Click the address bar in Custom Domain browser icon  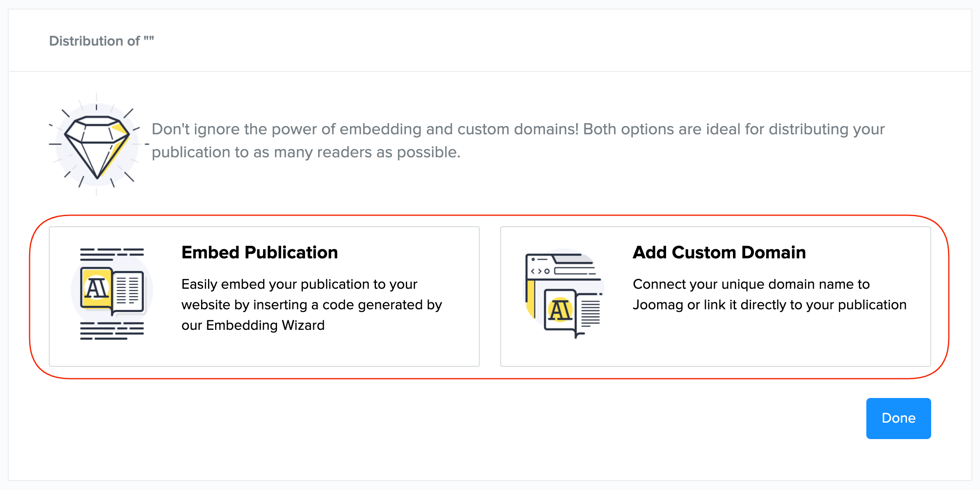tap(575, 271)
